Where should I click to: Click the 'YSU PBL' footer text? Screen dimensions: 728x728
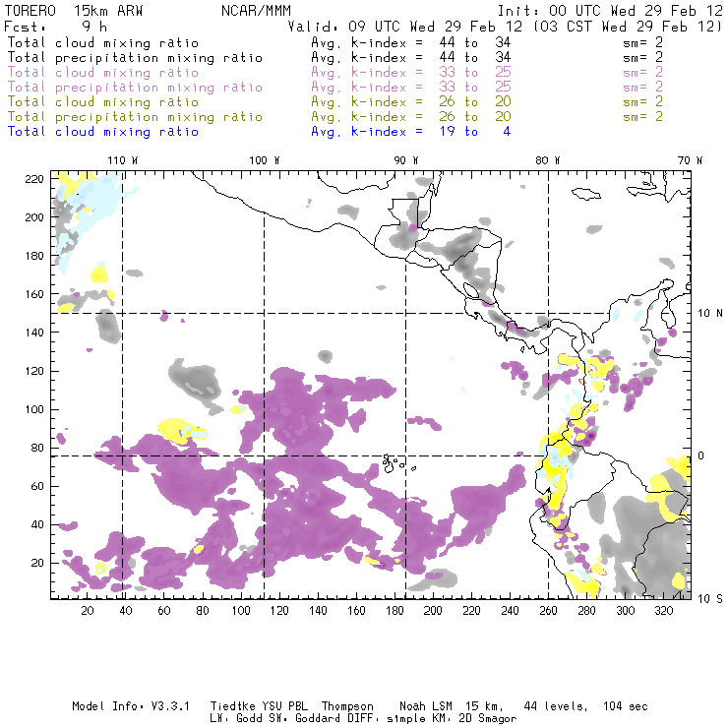[x=285, y=706]
